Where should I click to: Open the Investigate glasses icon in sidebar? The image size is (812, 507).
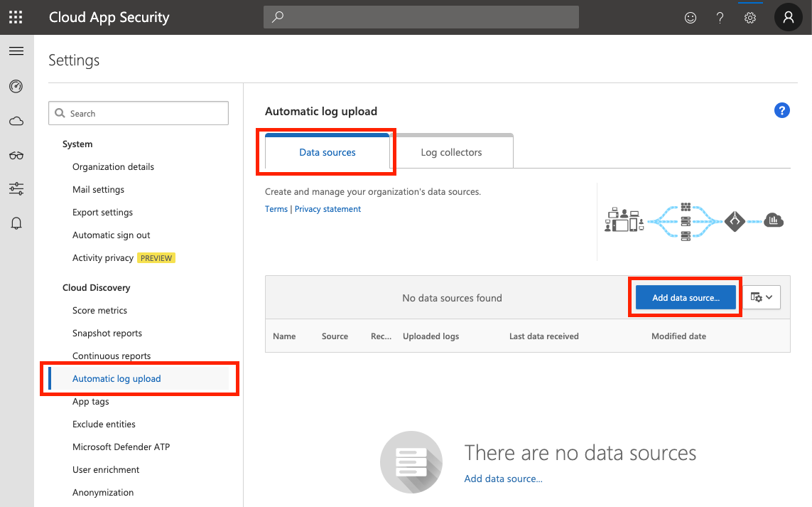pos(16,155)
